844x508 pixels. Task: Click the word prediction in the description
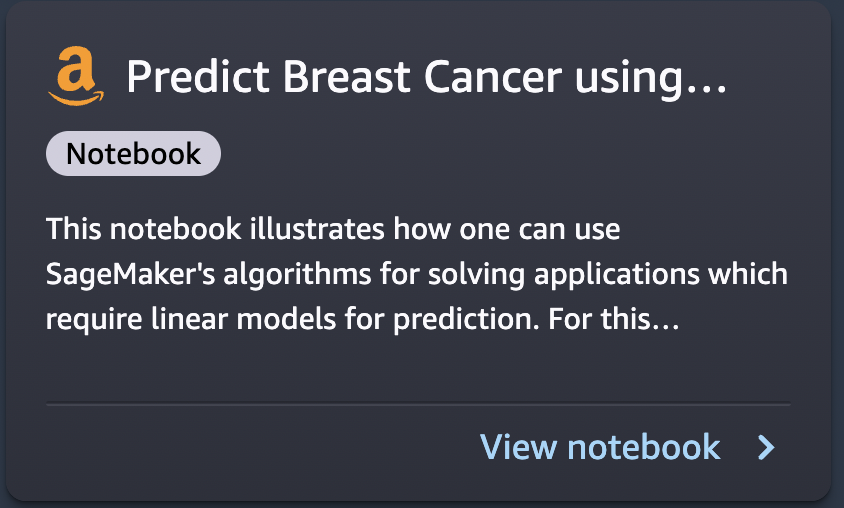[x=466, y=321]
